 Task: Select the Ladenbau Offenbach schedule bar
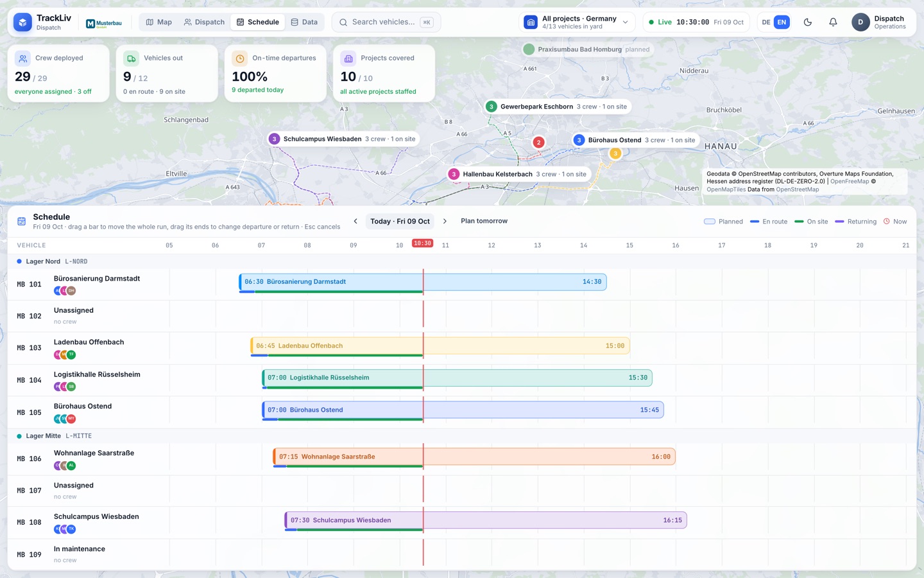pos(440,346)
